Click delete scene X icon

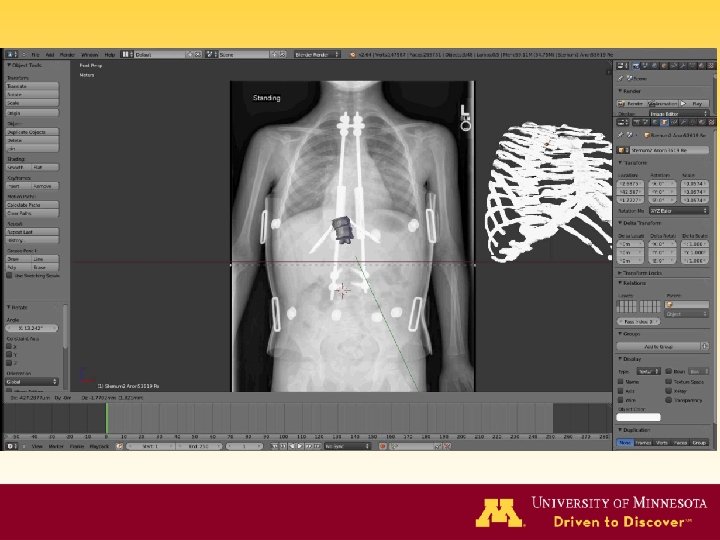(283, 54)
